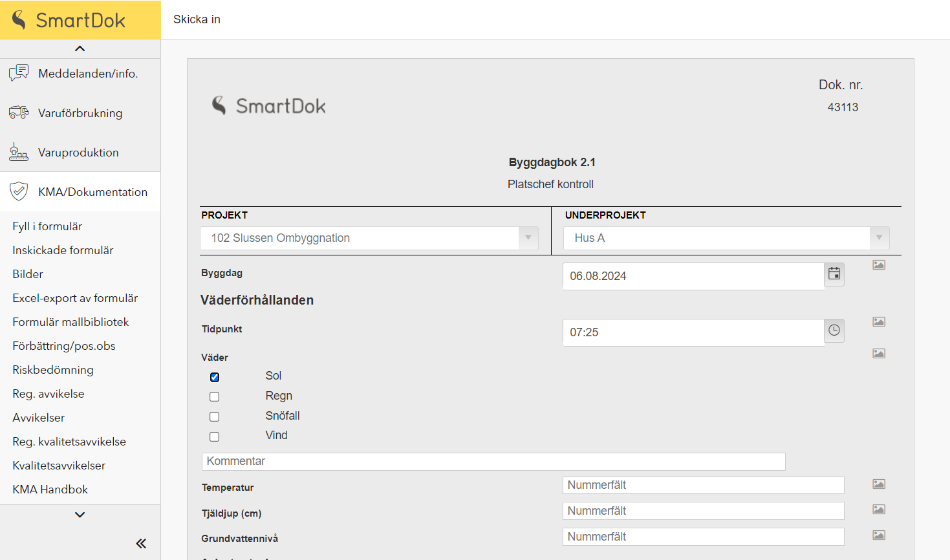Click KMA/Dokumentation shield icon
The width and height of the screenshot is (950, 560).
point(19,191)
